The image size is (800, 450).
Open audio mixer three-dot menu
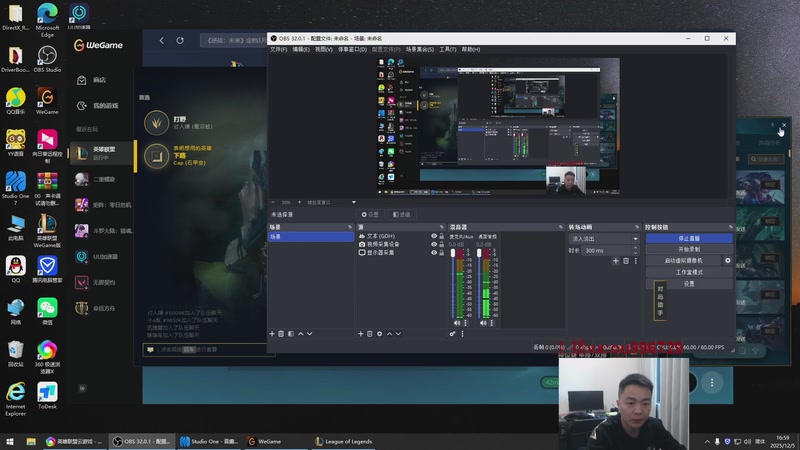tap(463, 334)
